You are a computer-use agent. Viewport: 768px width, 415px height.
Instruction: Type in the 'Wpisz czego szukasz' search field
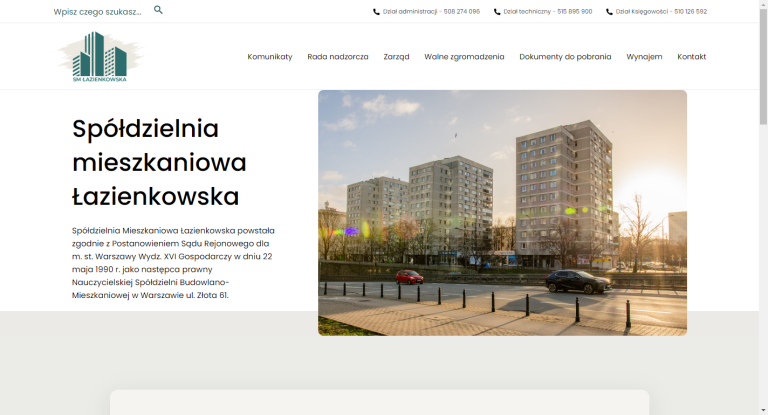click(97, 12)
